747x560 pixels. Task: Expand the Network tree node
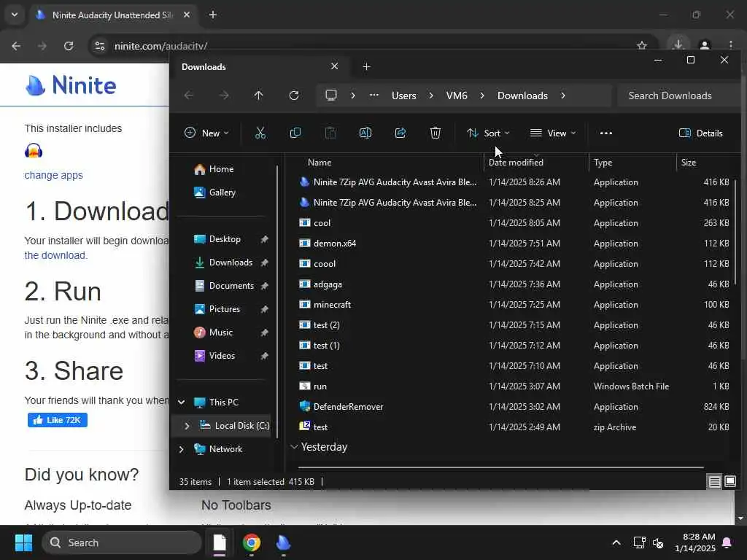[182, 449]
